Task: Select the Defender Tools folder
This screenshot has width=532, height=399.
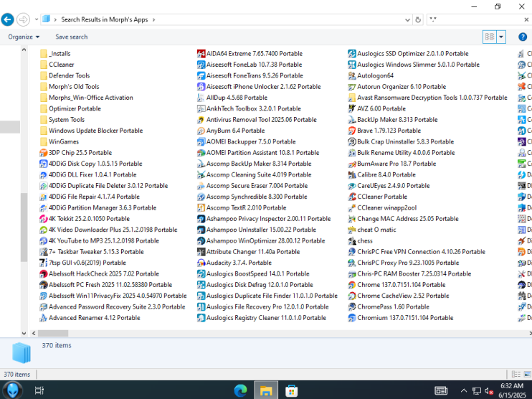Action: click(x=65, y=76)
